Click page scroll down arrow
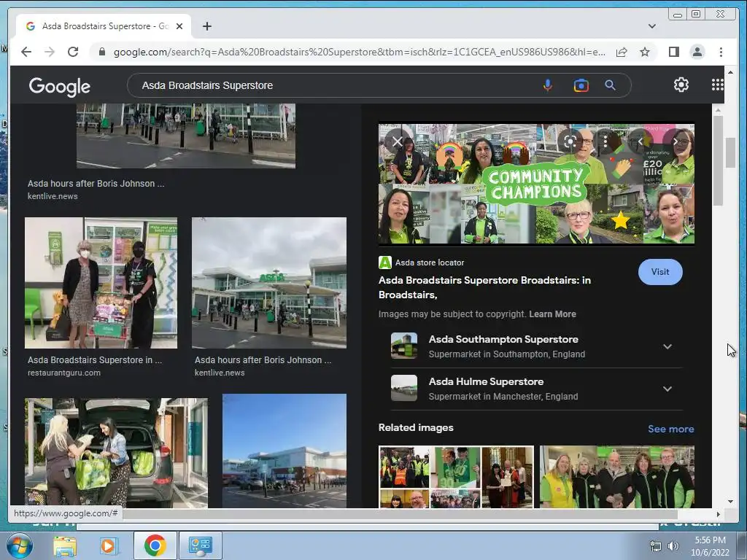747x560 pixels. click(730, 502)
